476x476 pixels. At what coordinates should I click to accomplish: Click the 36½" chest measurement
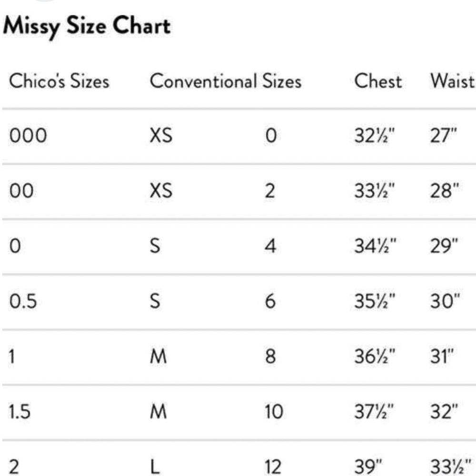[x=375, y=357]
